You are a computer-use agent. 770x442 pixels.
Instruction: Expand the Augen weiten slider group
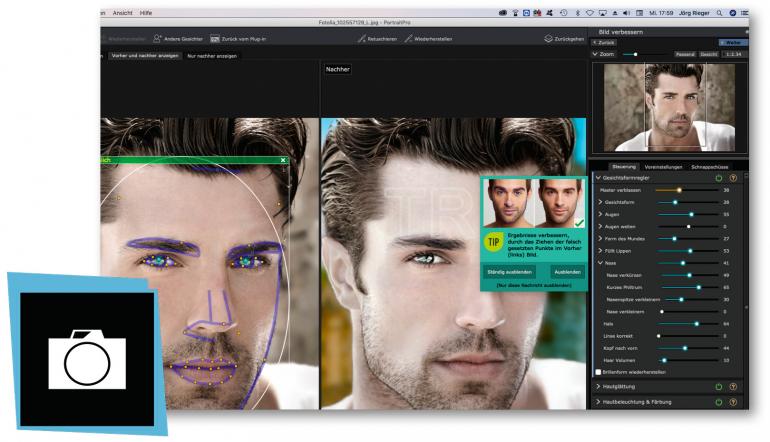[x=600, y=226]
